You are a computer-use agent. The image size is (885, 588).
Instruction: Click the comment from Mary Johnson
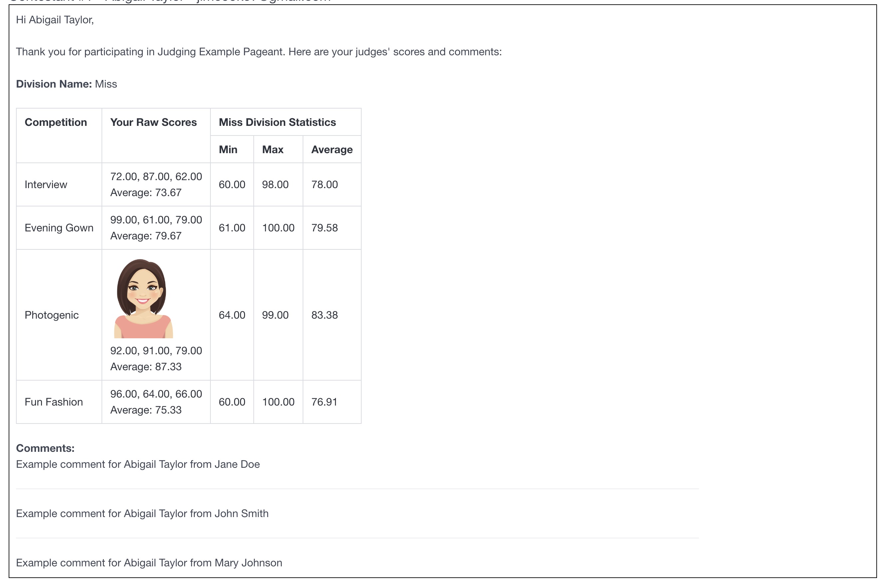(148, 563)
